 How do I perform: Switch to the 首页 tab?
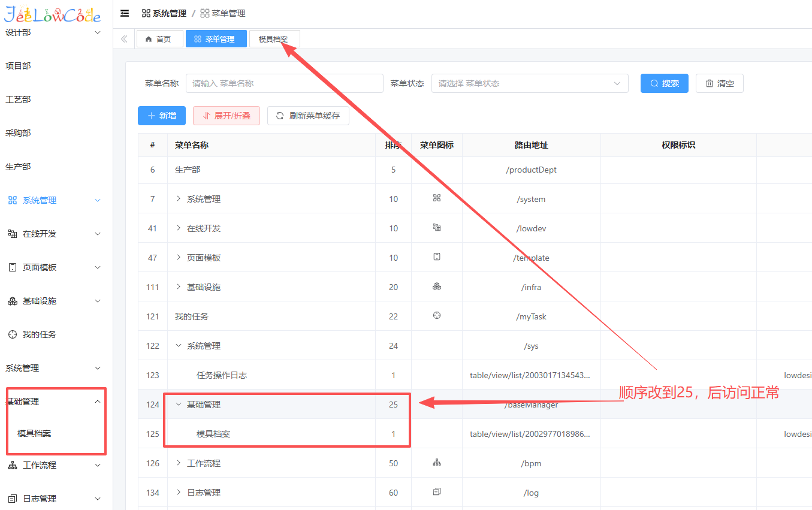(x=159, y=39)
